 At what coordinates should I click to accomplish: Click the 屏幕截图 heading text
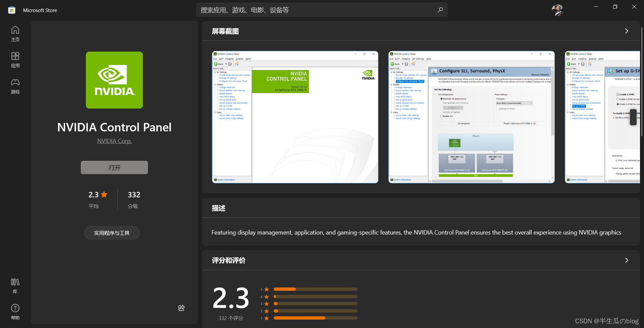point(225,31)
